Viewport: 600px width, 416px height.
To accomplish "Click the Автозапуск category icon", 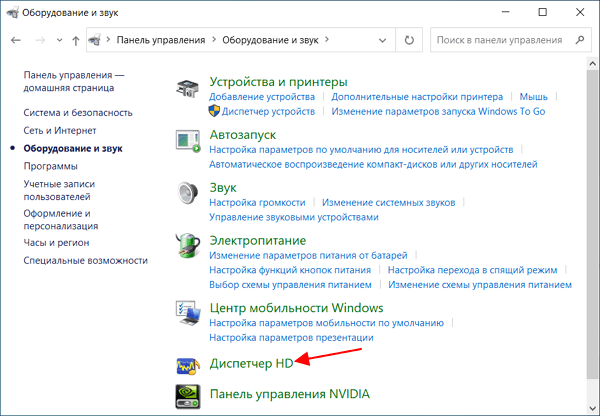I will tap(188, 142).
